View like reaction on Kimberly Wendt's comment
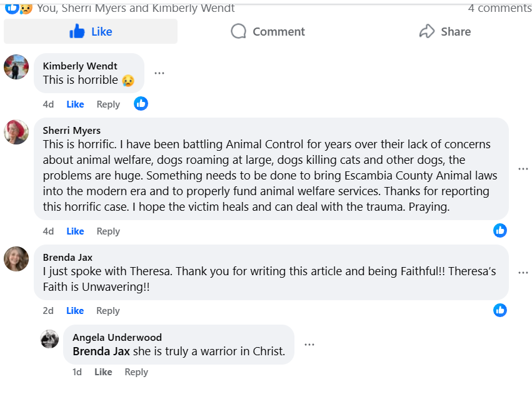 pos(141,104)
